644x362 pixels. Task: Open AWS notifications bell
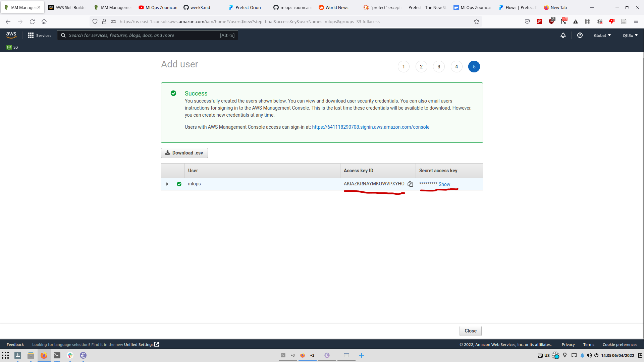tap(563, 35)
